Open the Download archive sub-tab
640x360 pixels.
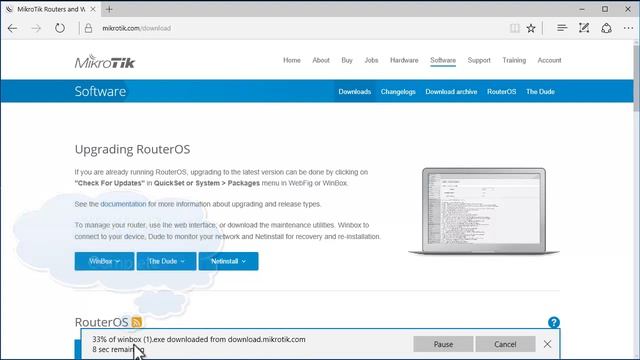point(451,91)
